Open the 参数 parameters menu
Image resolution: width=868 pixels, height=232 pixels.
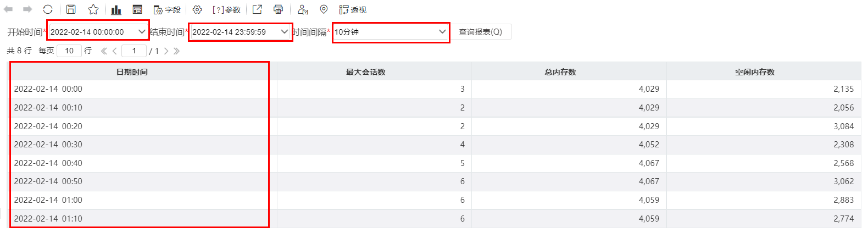click(x=226, y=9)
